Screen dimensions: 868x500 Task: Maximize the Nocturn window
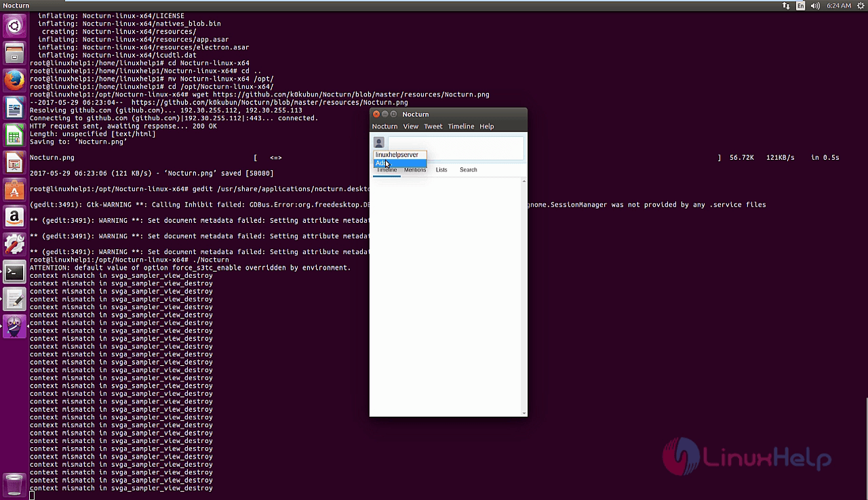coord(393,114)
